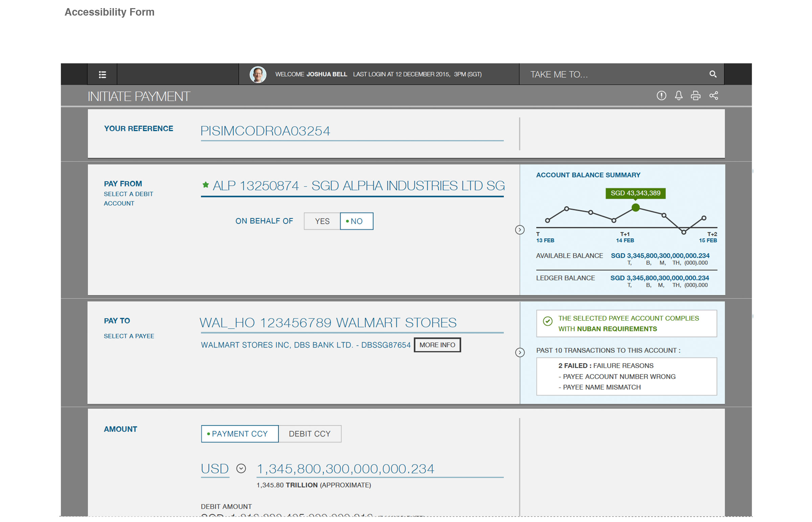The image size is (812, 522).
Task: Click the search magnifier icon
Action: [713, 74]
